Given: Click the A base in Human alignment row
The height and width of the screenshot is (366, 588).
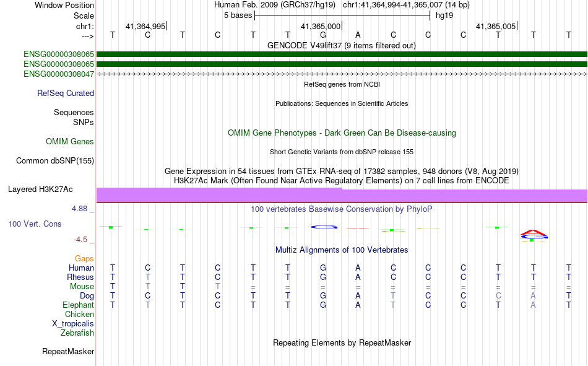Looking at the screenshot, I should point(358,268).
